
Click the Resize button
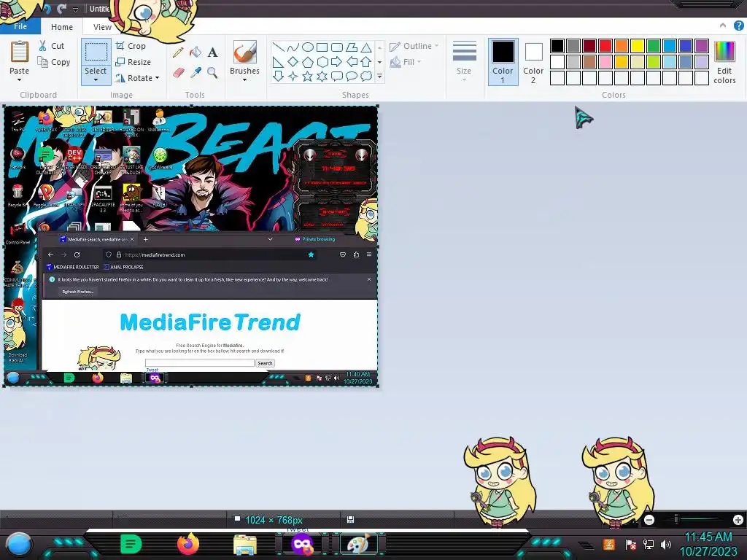[x=133, y=62]
